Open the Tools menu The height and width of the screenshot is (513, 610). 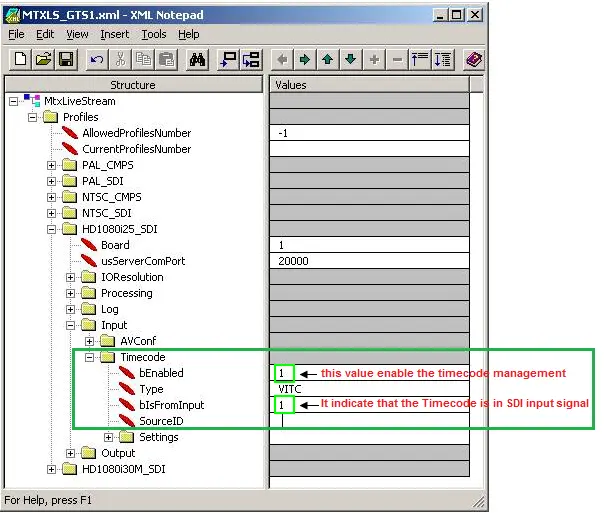(x=154, y=34)
